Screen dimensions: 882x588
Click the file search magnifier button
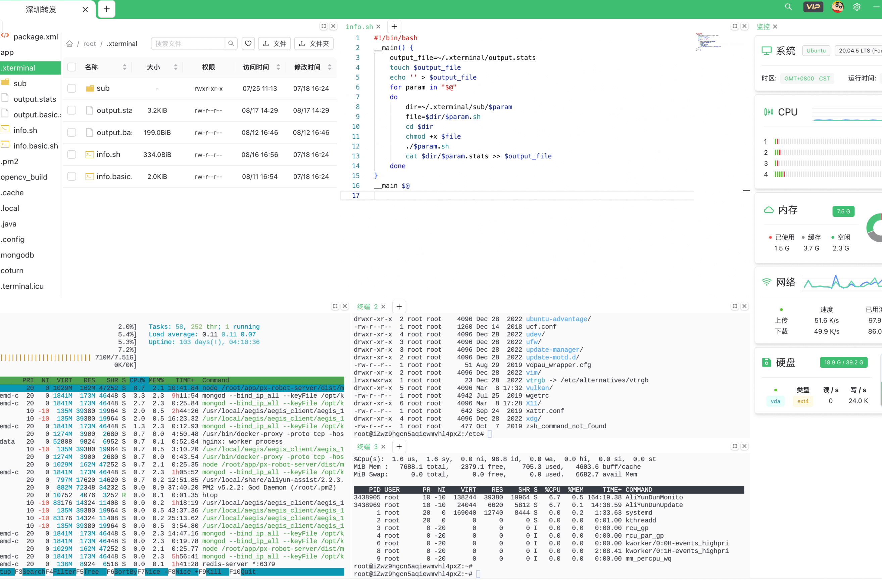[x=231, y=44]
